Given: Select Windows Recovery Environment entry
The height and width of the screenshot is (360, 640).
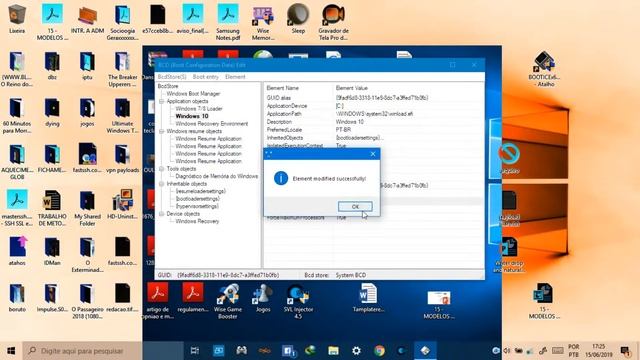Looking at the screenshot, I should tap(211, 124).
